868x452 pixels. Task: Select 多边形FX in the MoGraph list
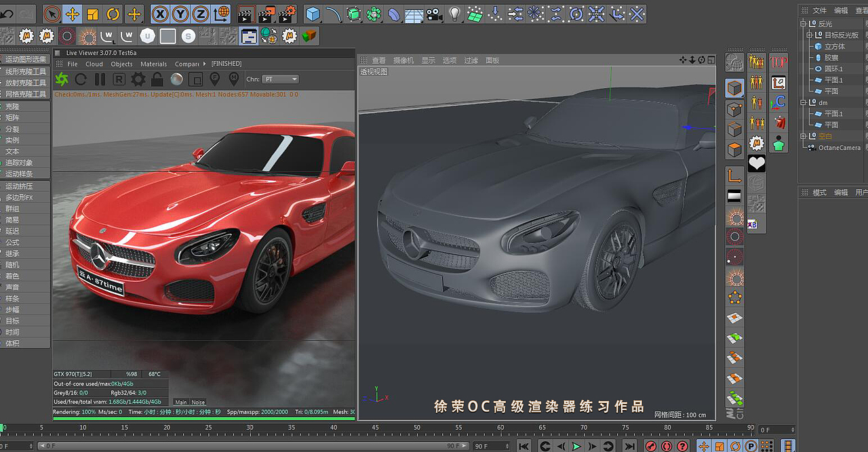pyautogui.click(x=19, y=197)
